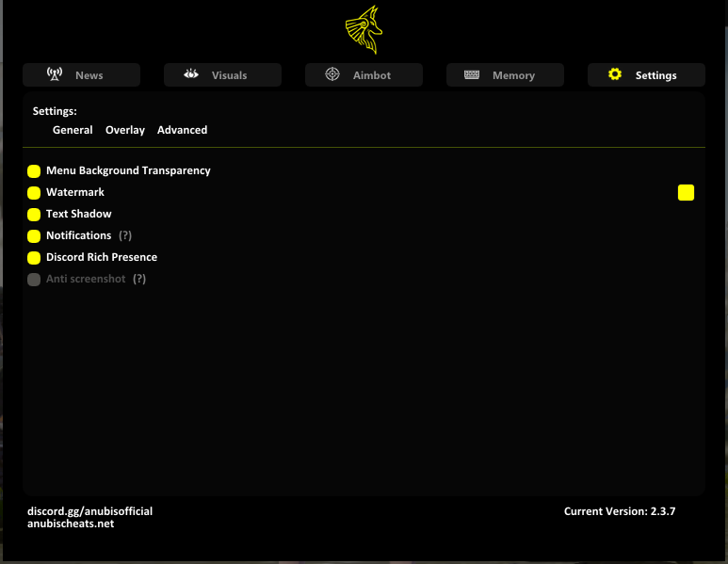728x564 pixels.
Task: Select the yellow Settings gear icon
Action: point(615,74)
